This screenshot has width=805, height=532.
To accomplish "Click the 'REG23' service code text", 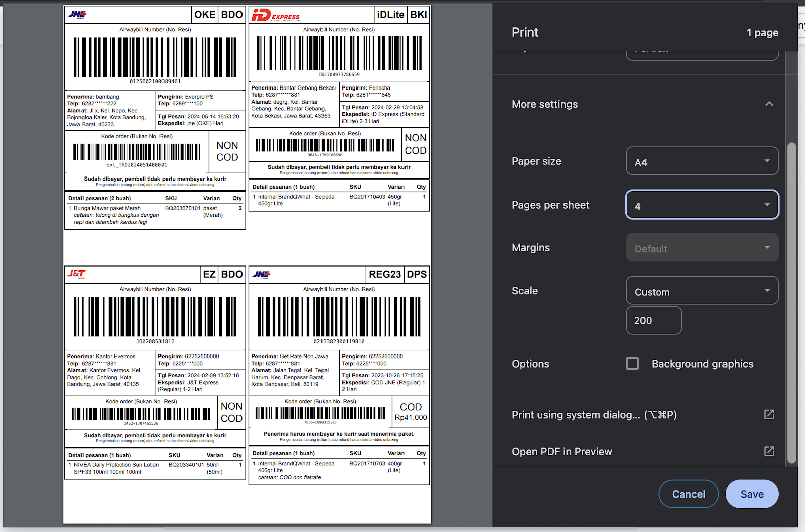I will [x=384, y=274].
